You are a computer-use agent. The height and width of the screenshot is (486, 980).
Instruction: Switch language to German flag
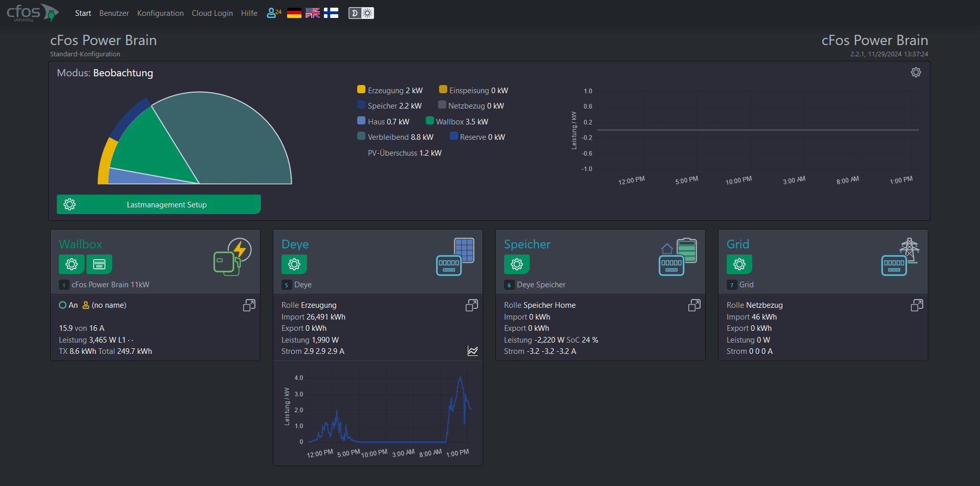click(x=294, y=13)
